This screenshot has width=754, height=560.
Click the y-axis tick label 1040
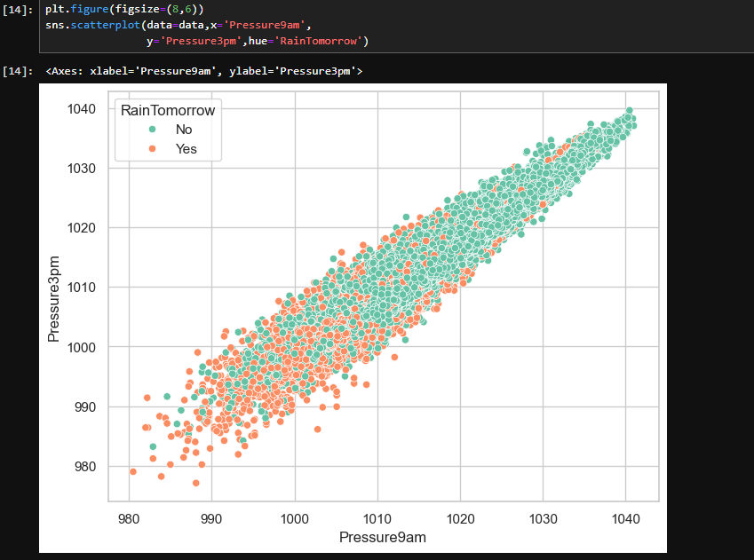(x=82, y=109)
